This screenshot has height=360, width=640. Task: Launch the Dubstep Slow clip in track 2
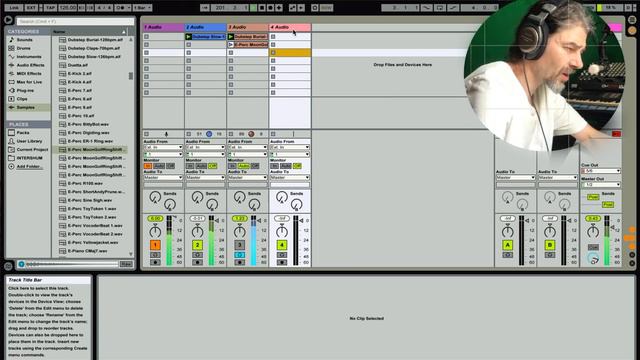189,36
